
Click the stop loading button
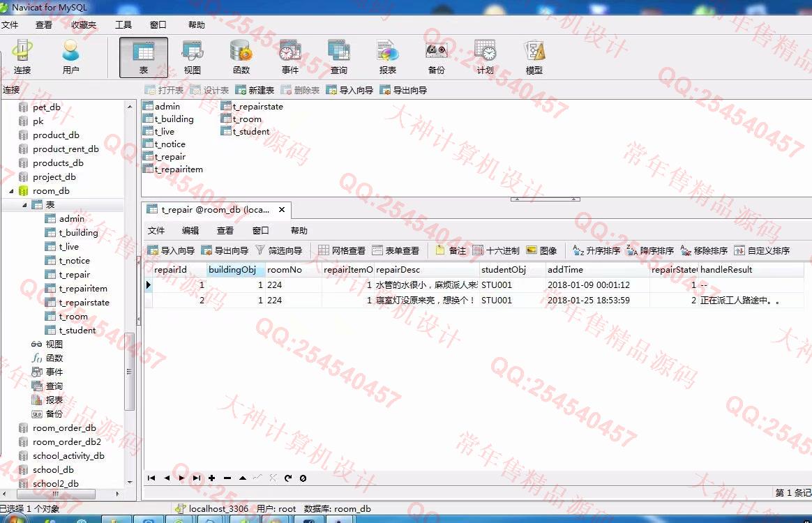click(303, 478)
